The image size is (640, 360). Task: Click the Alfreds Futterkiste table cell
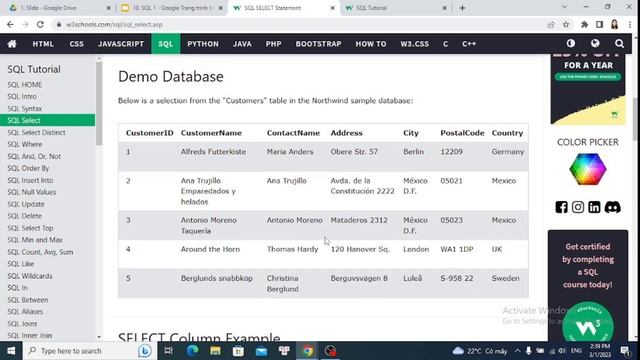point(213,151)
